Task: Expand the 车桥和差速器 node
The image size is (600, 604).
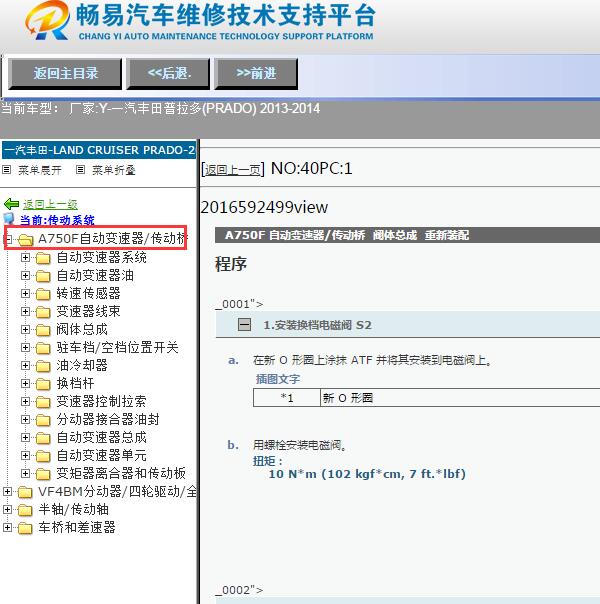Action: pyautogui.click(x=7, y=527)
